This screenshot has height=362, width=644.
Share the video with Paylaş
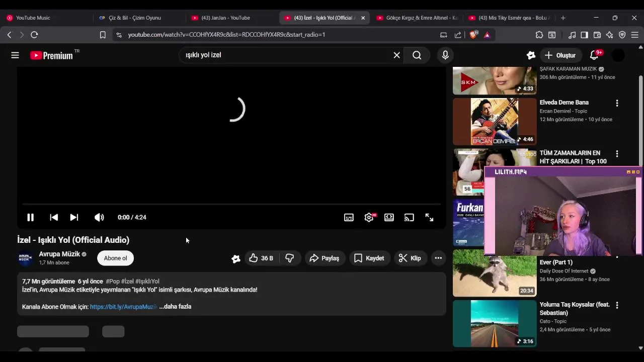click(325, 258)
